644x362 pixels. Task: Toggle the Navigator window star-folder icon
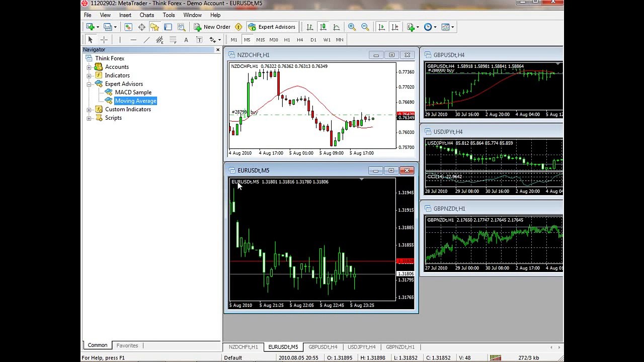(154, 27)
